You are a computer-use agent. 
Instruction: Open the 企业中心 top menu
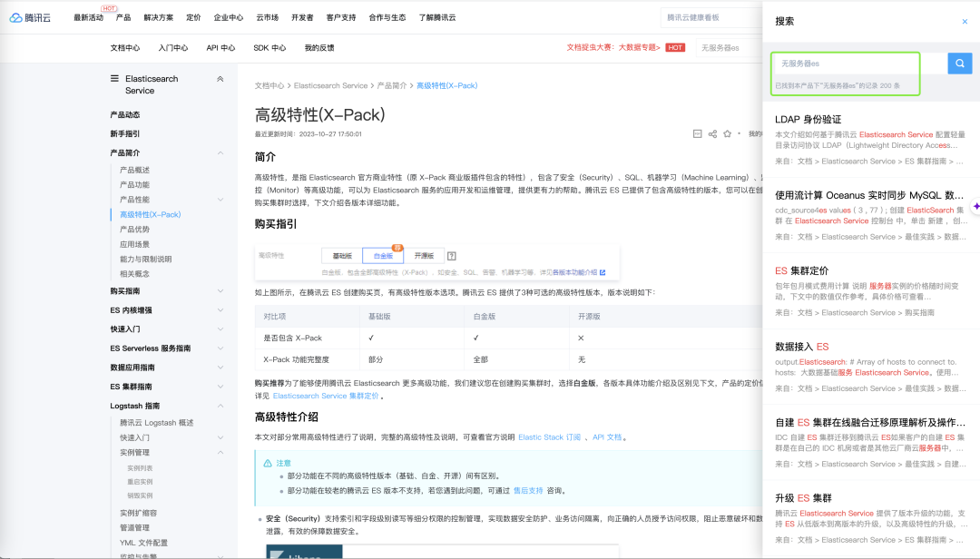228,17
